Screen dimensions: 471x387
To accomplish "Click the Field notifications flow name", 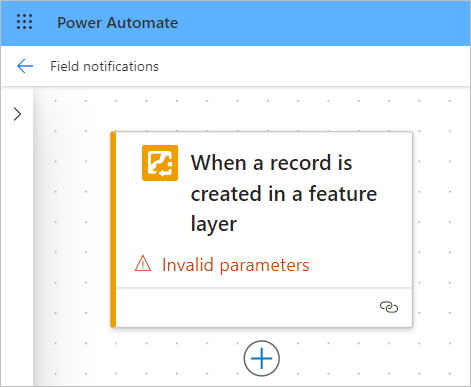I will 104,66.
